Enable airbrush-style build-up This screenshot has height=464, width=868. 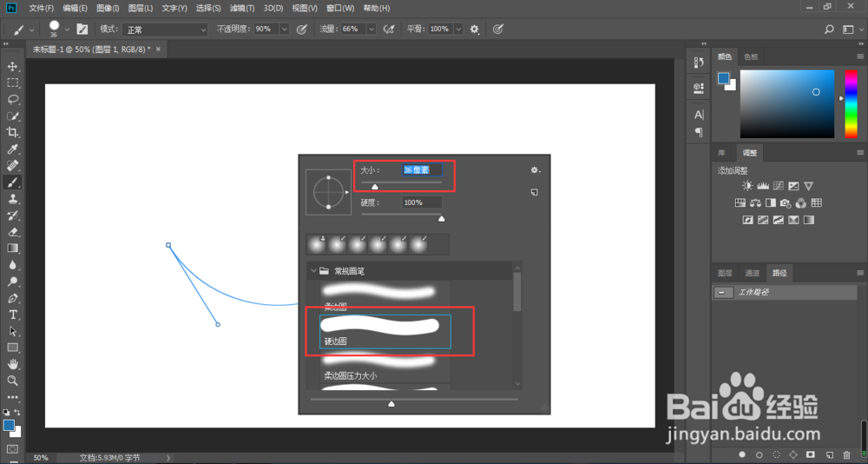coord(389,30)
